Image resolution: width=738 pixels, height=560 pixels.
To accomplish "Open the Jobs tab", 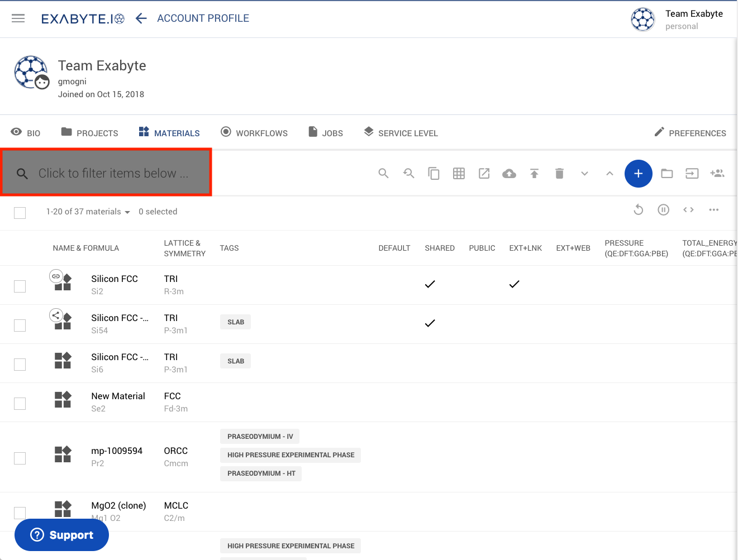I will click(326, 133).
